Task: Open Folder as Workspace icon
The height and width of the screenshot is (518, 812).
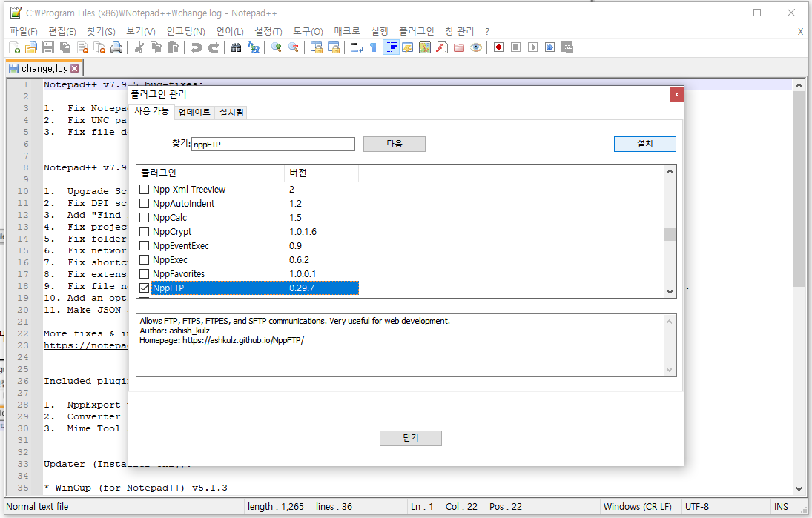Action: 459,47
